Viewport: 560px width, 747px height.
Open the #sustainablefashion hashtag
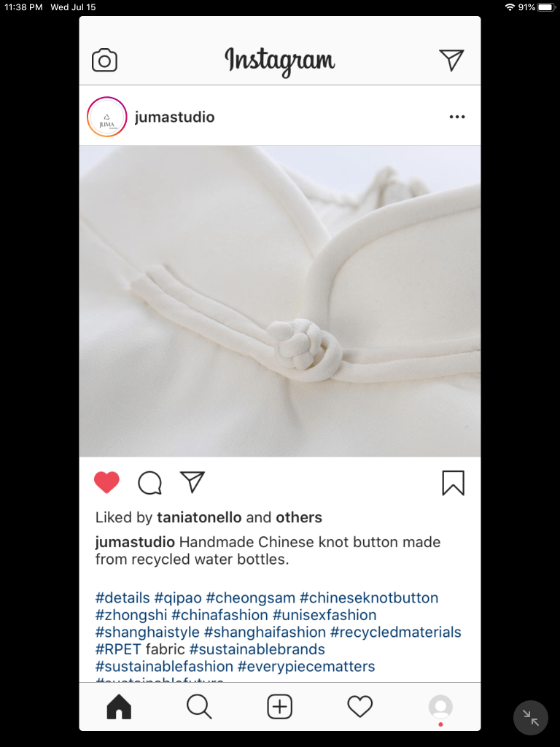coord(164,667)
